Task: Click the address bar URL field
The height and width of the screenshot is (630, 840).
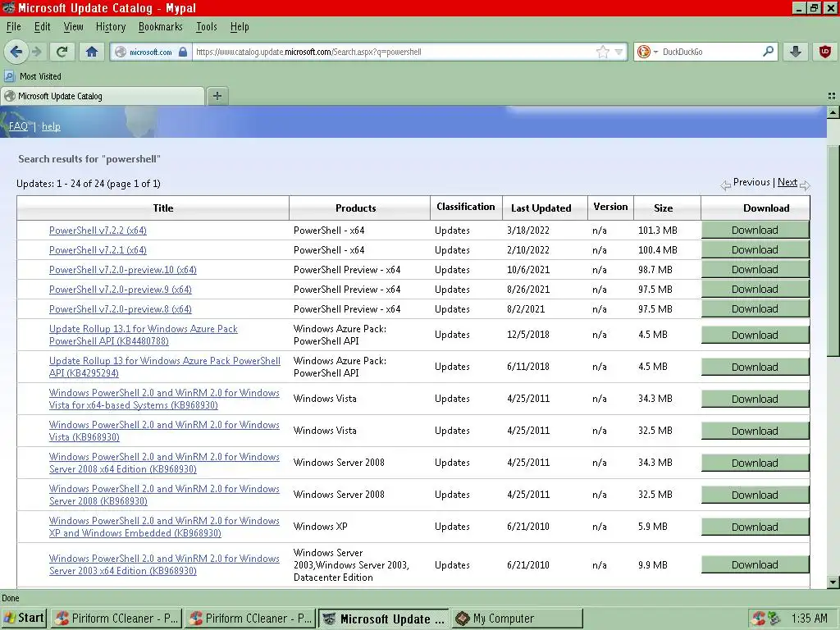Action: [394, 52]
